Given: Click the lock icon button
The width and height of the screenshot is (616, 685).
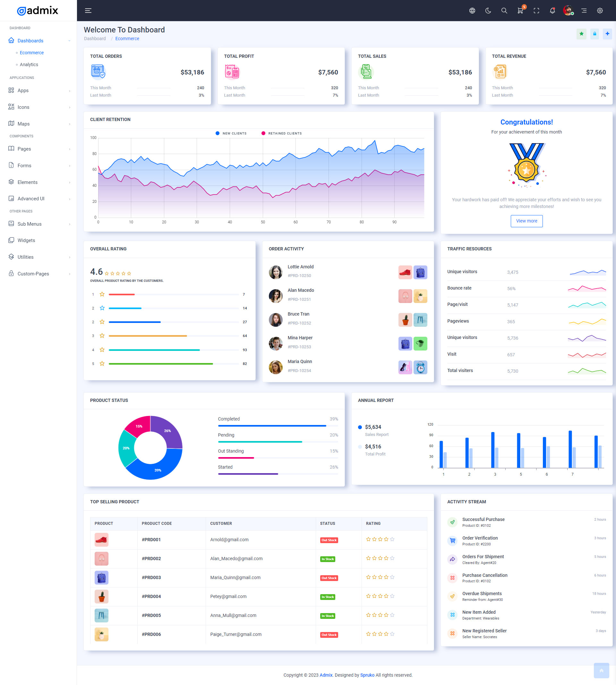Looking at the screenshot, I should [x=594, y=33].
